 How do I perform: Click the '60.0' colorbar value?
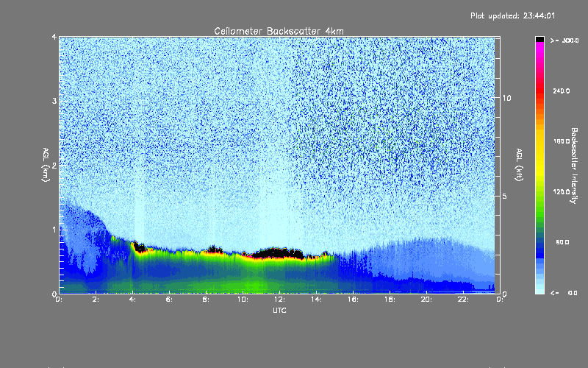562,242
